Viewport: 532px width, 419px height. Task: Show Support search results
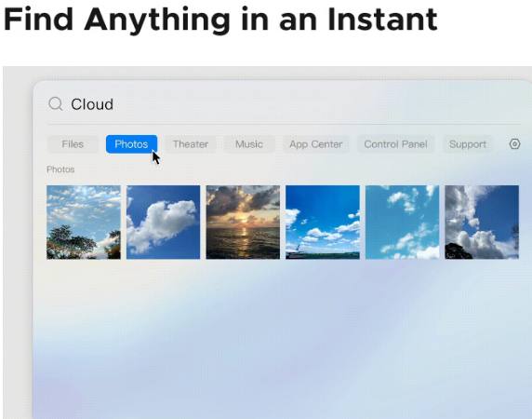point(468,144)
